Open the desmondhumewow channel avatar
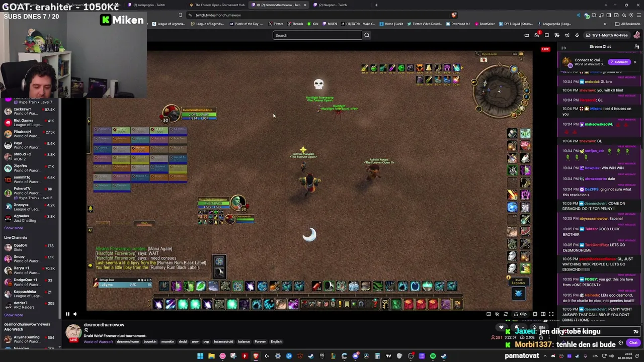 pos(73,333)
